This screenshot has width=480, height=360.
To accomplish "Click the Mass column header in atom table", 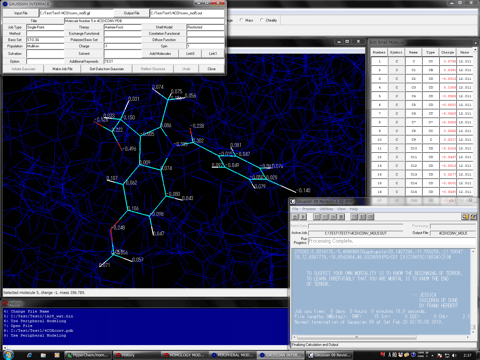I will point(465,52).
